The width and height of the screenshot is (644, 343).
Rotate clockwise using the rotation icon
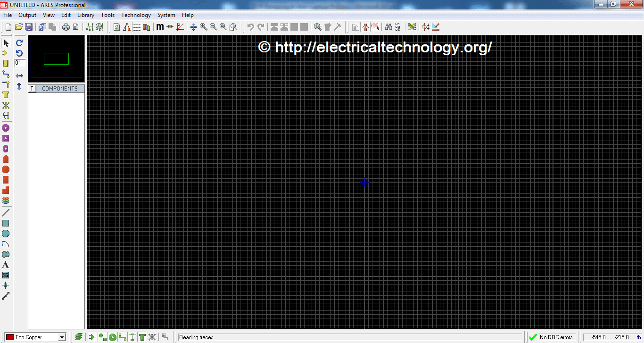(x=19, y=43)
